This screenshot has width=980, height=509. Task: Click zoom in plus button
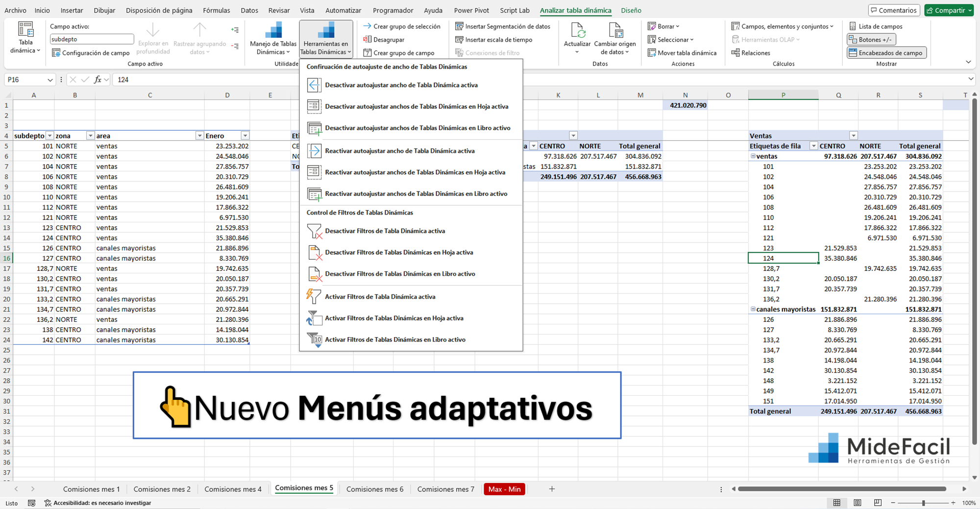953,503
